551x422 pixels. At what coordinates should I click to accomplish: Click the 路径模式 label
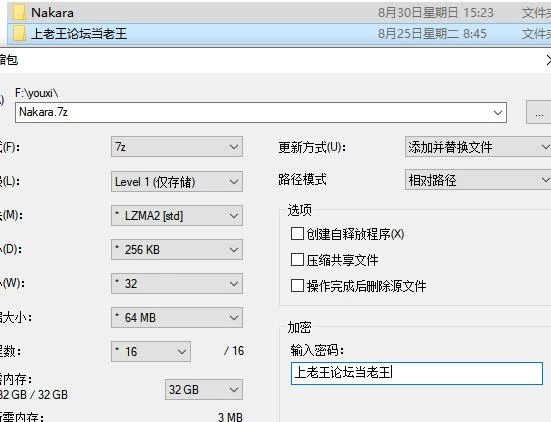(x=302, y=180)
